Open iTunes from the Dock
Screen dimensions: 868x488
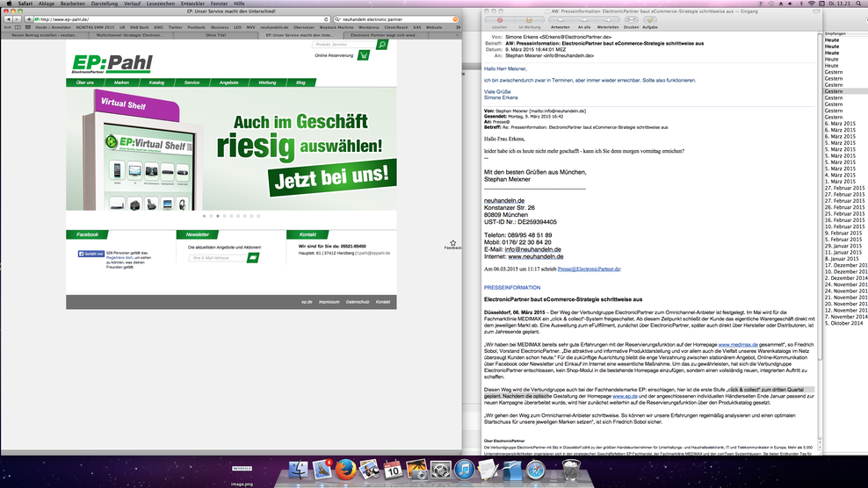pyautogui.click(x=465, y=470)
